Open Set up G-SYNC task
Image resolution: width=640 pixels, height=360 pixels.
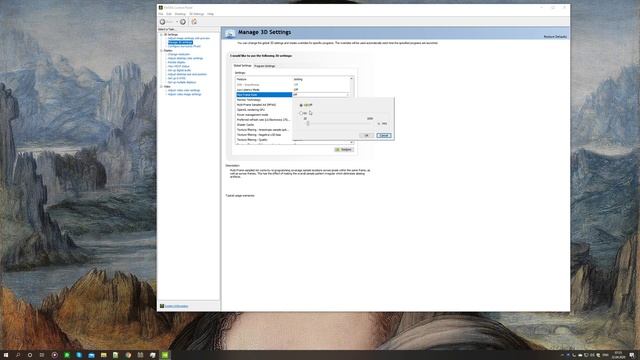(176, 78)
